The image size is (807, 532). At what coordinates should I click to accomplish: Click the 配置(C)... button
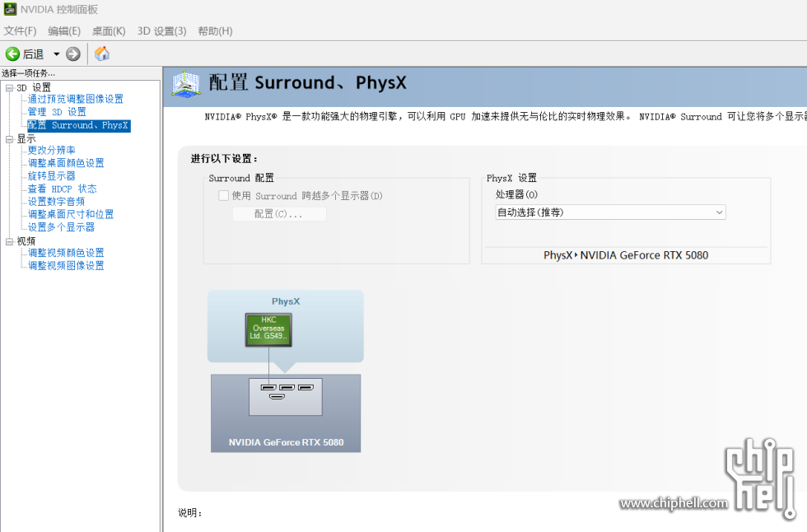point(279,213)
